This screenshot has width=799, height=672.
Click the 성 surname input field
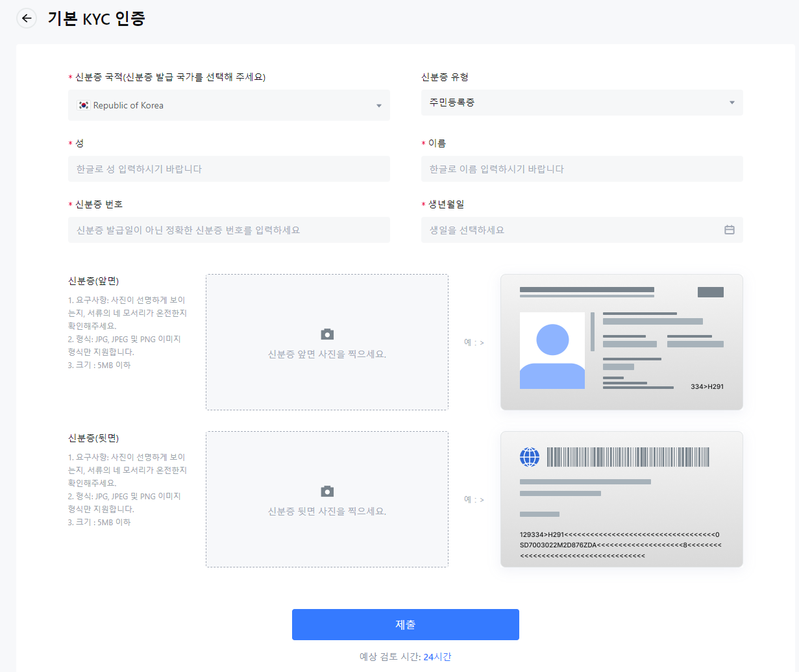click(228, 168)
